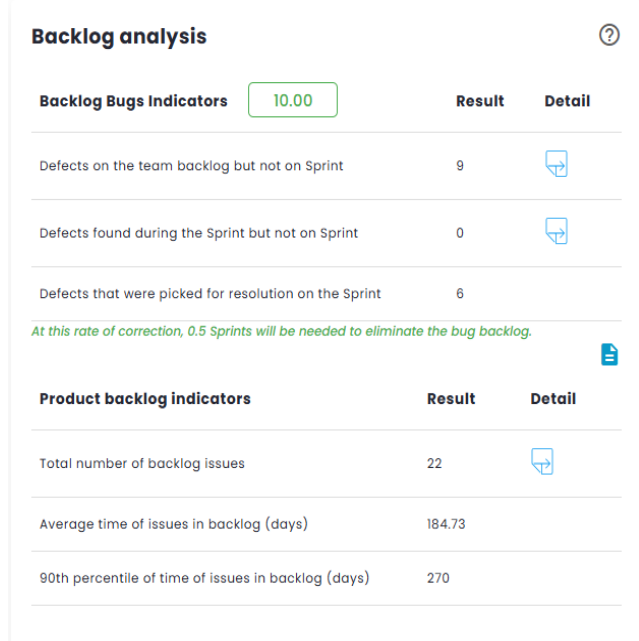
Task: Click 'Defects picked for resolution' row label
Action: pos(210,294)
